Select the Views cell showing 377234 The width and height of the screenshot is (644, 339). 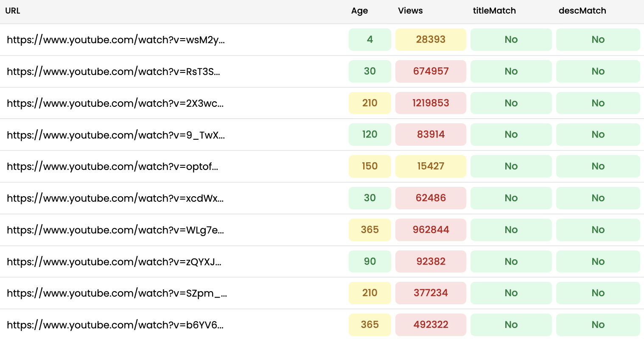tap(431, 293)
